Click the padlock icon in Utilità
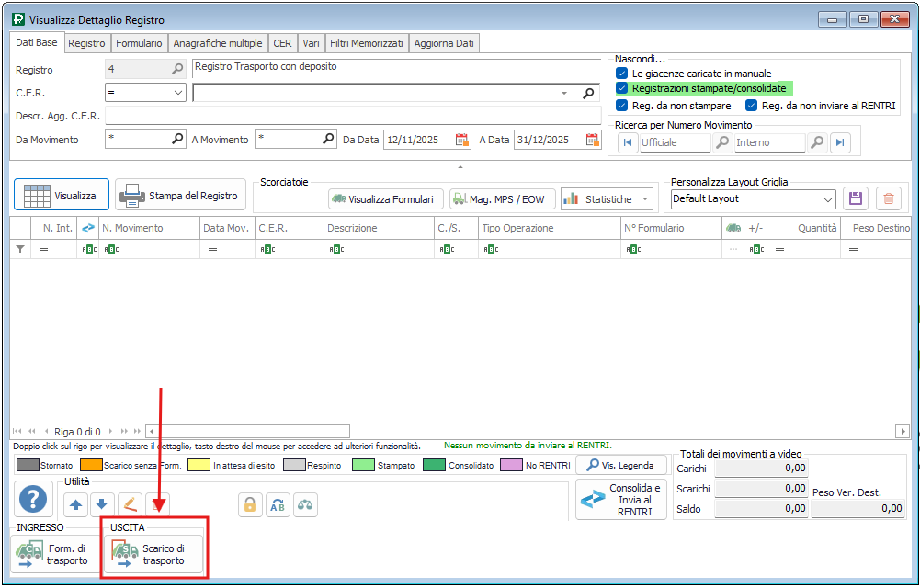 tap(249, 503)
